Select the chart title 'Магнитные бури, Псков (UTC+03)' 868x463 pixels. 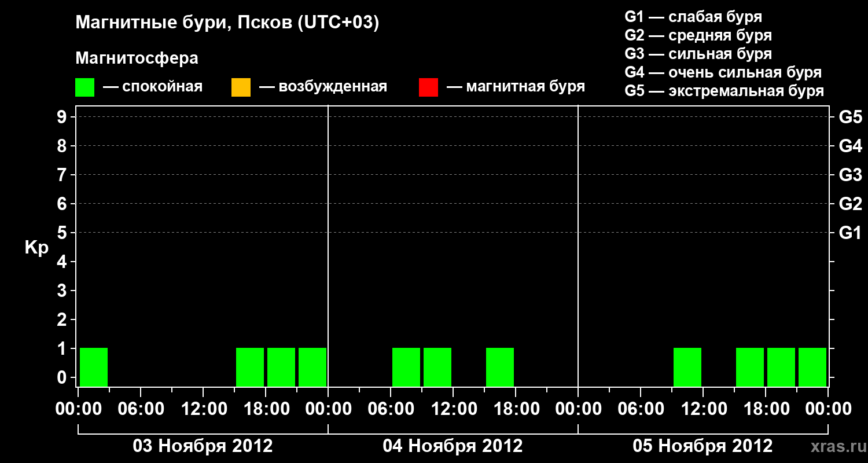click(x=227, y=23)
